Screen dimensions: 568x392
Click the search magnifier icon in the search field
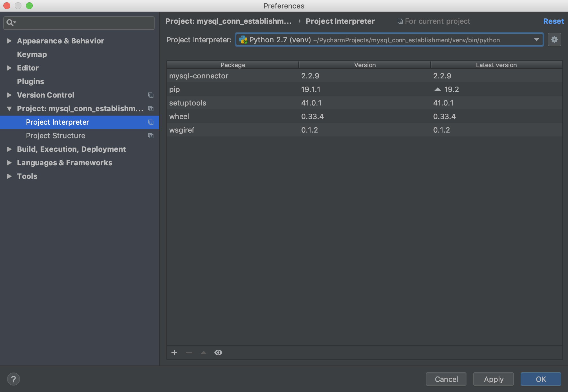click(10, 23)
